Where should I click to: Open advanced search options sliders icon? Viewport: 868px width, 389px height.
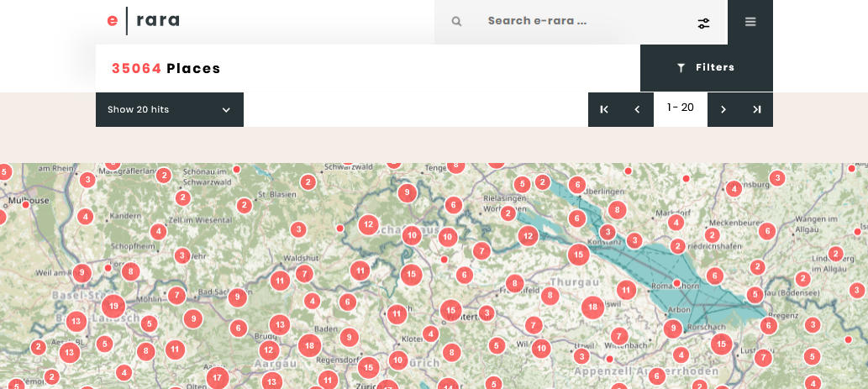point(703,23)
